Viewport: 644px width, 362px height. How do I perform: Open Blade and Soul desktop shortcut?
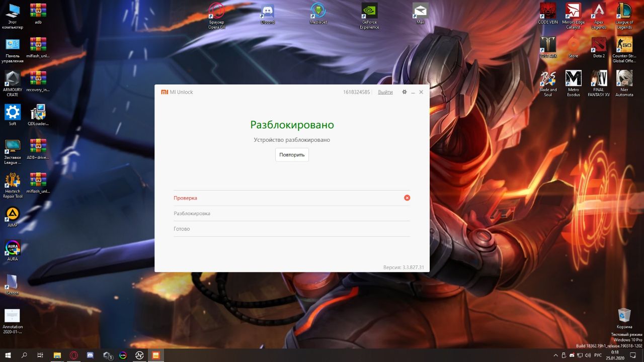(547, 84)
